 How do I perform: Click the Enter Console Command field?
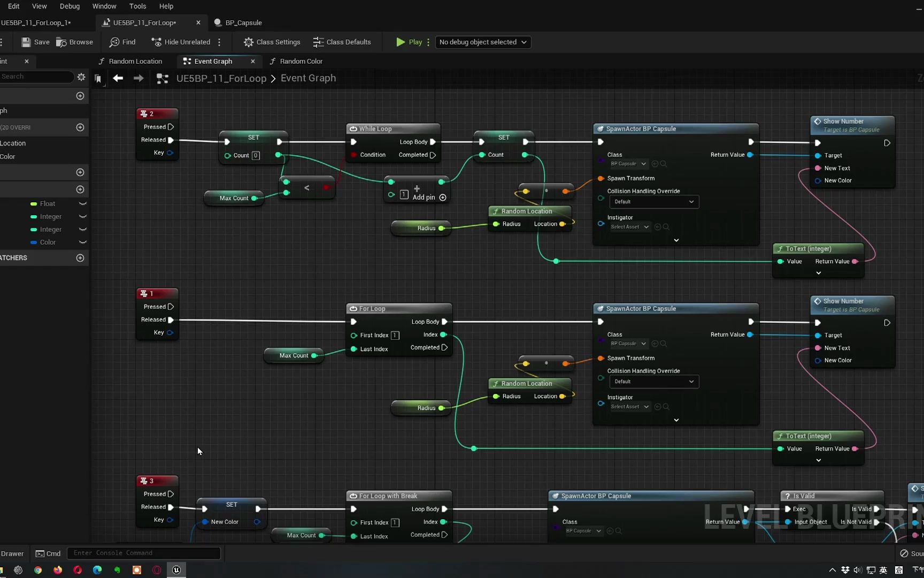pos(143,553)
